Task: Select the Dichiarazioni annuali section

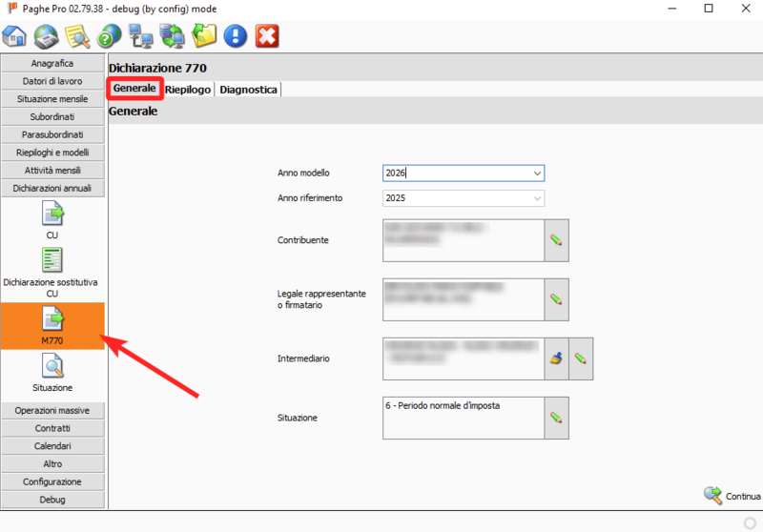Action: tap(52, 188)
